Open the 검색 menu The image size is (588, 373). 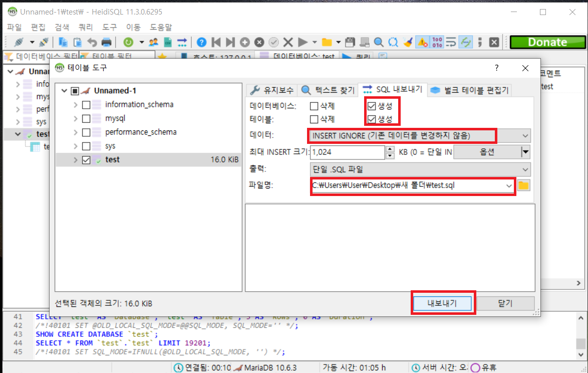tap(62, 27)
